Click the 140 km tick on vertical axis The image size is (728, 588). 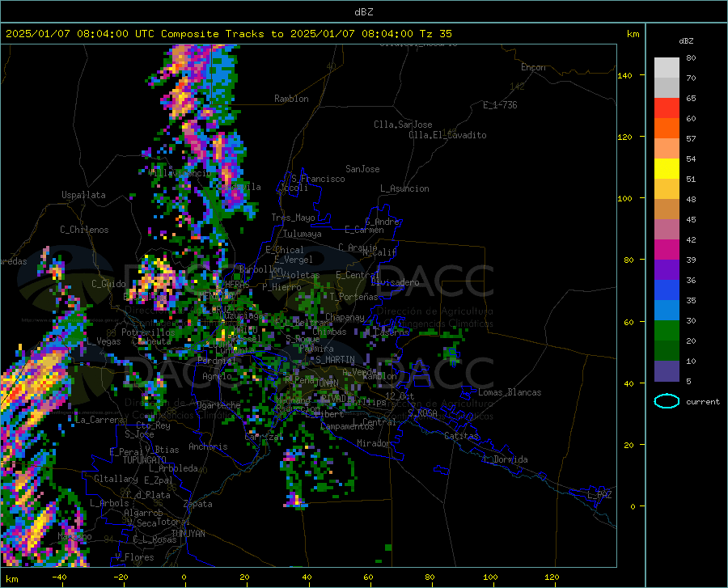625,75
